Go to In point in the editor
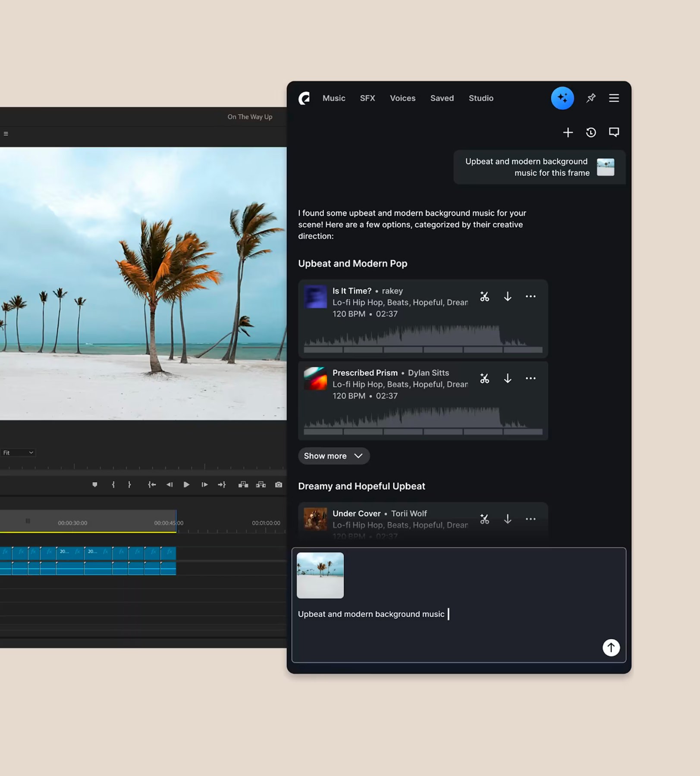Image resolution: width=700 pixels, height=776 pixels. point(152,485)
